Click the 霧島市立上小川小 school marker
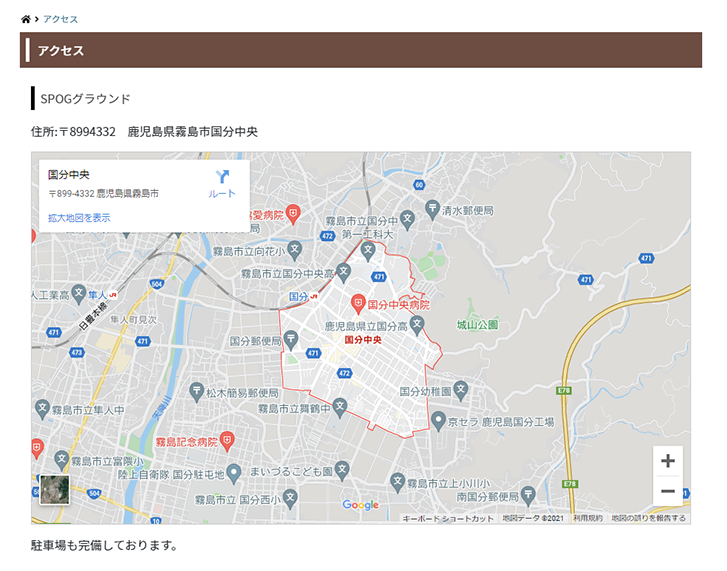The height and width of the screenshot is (571, 727). [x=397, y=482]
